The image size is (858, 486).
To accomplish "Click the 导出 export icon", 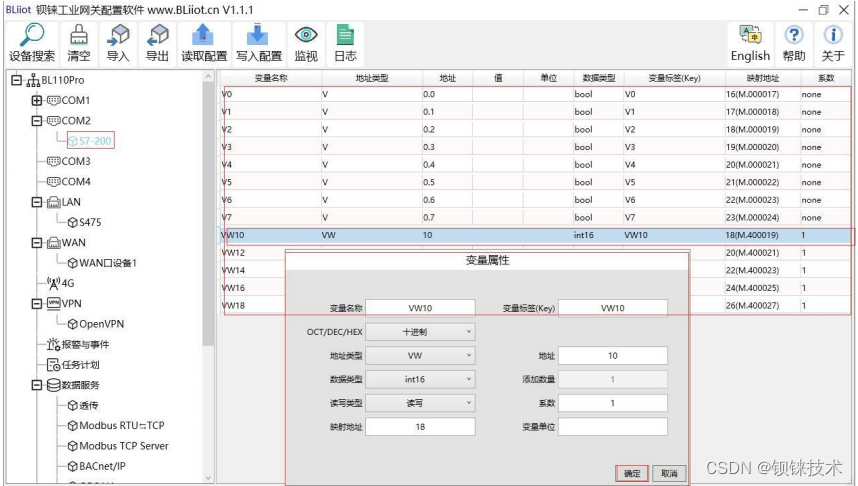I will 158,36.
